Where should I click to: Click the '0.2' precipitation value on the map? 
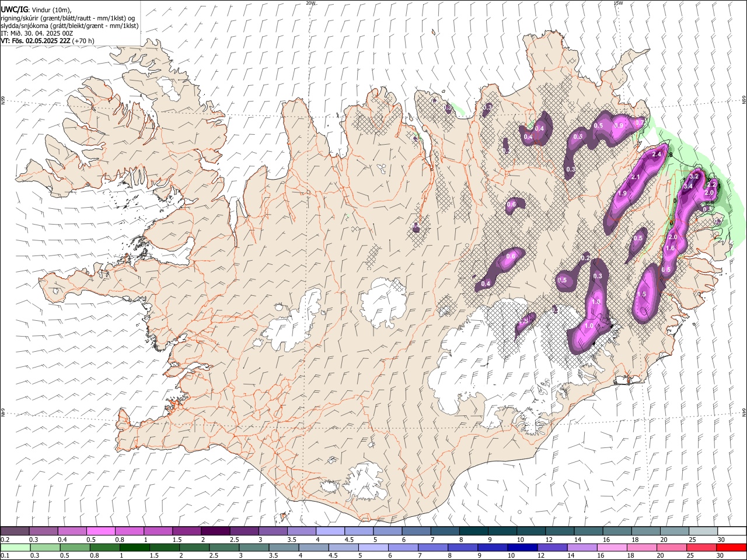coord(586,258)
